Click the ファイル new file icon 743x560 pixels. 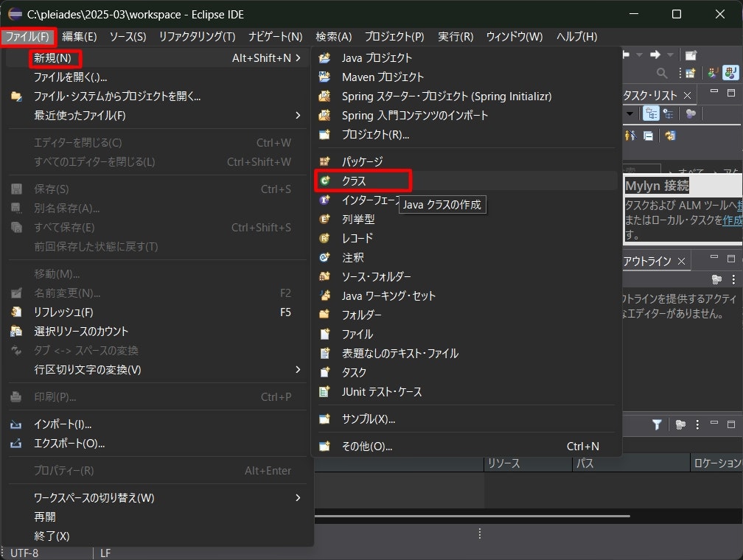point(324,334)
